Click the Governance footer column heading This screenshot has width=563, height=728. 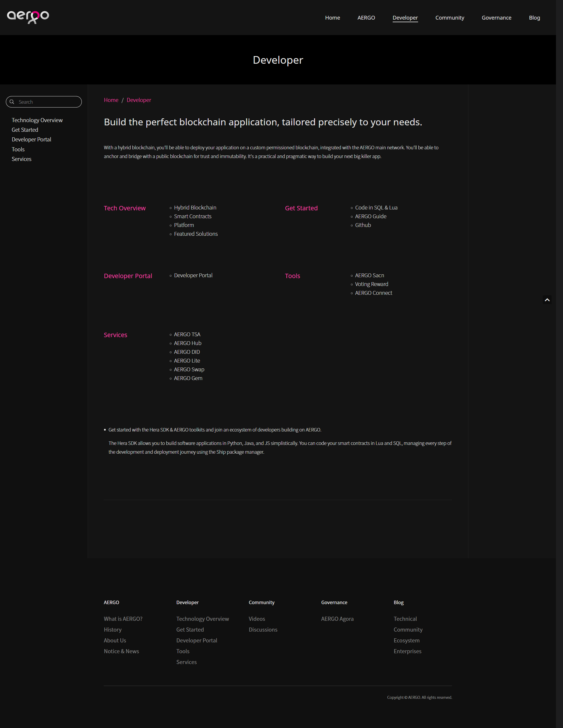pos(334,602)
